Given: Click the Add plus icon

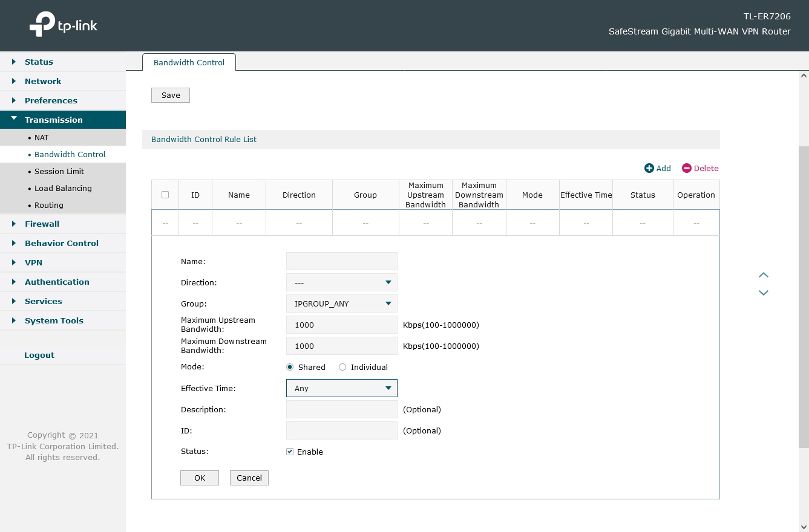Looking at the screenshot, I should coord(649,169).
